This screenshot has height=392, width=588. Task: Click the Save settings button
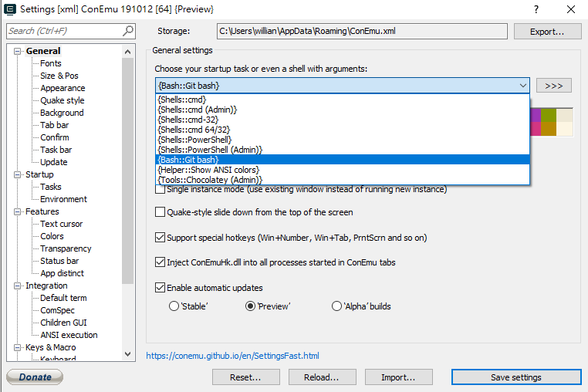tap(516, 377)
